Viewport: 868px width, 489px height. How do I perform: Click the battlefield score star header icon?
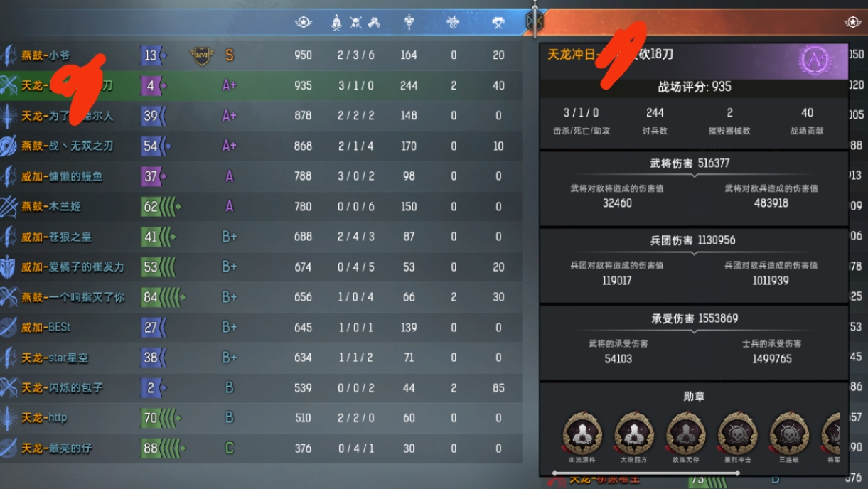pyautogui.click(x=304, y=23)
